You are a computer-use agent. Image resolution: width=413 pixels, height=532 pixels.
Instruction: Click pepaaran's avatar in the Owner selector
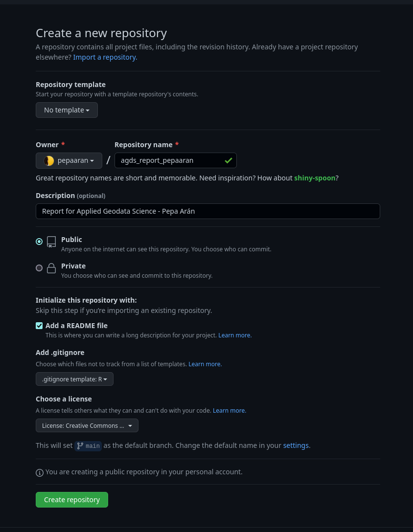(48, 160)
